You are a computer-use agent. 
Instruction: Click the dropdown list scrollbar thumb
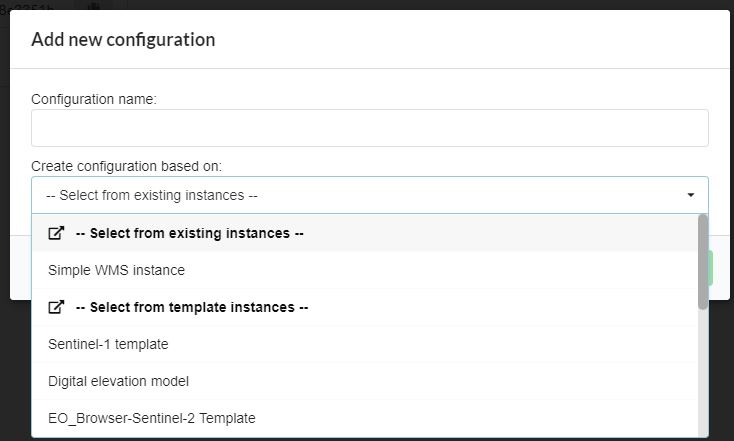(703, 262)
